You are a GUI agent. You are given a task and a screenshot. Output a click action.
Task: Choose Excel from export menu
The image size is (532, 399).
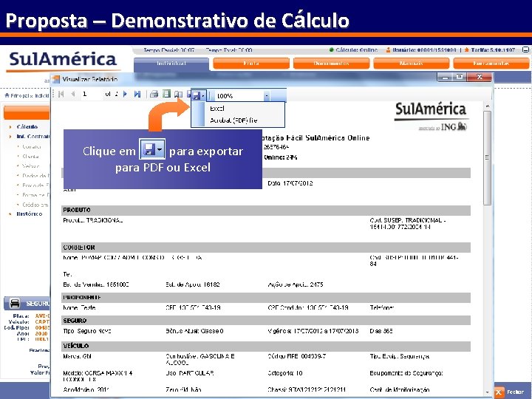click(217, 109)
